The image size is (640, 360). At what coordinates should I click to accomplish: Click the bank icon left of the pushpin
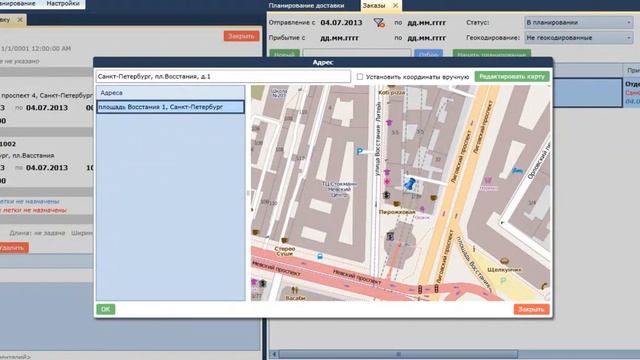[386, 195]
